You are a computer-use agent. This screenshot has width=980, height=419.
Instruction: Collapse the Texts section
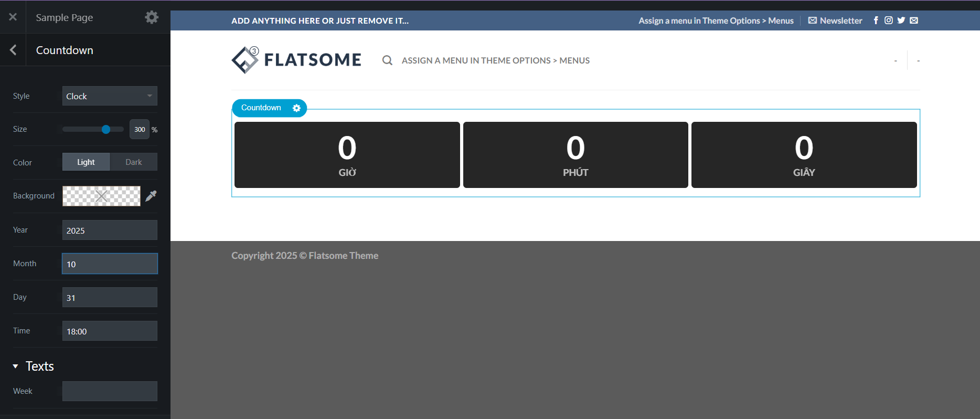pos(34,366)
